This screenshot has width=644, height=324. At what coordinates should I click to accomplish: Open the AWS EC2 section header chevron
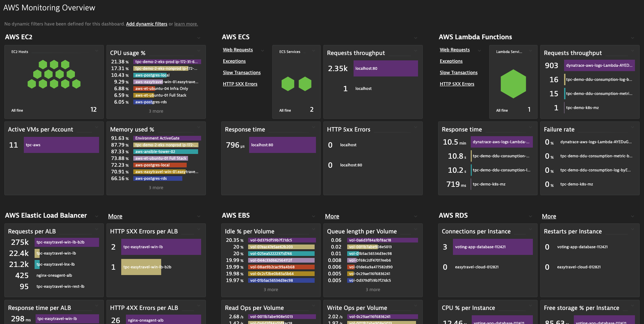click(x=198, y=38)
